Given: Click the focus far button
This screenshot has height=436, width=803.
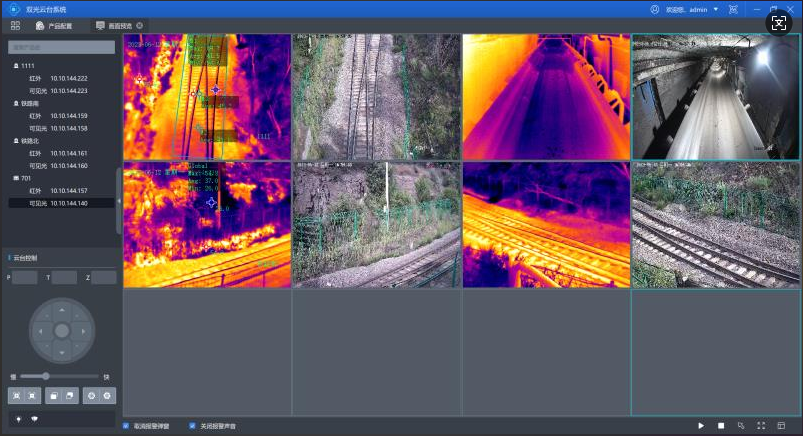Looking at the screenshot, I should pos(70,396).
